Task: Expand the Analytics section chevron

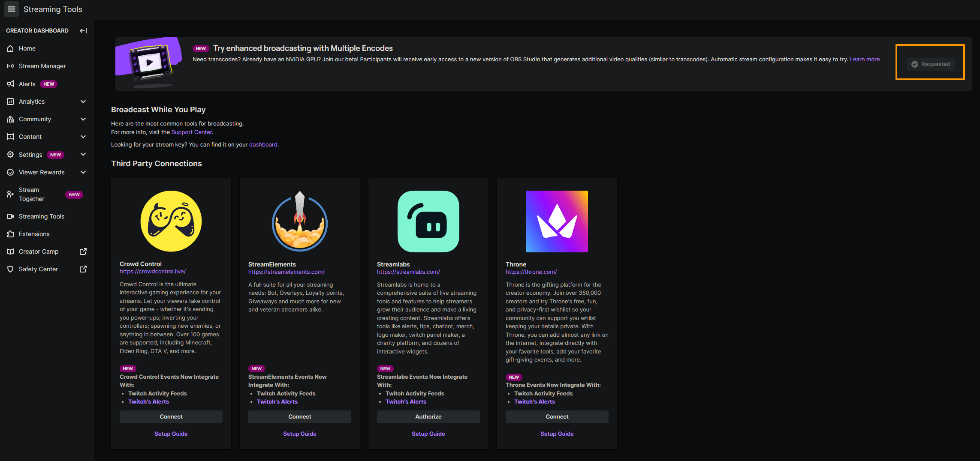Action: point(83,102)
